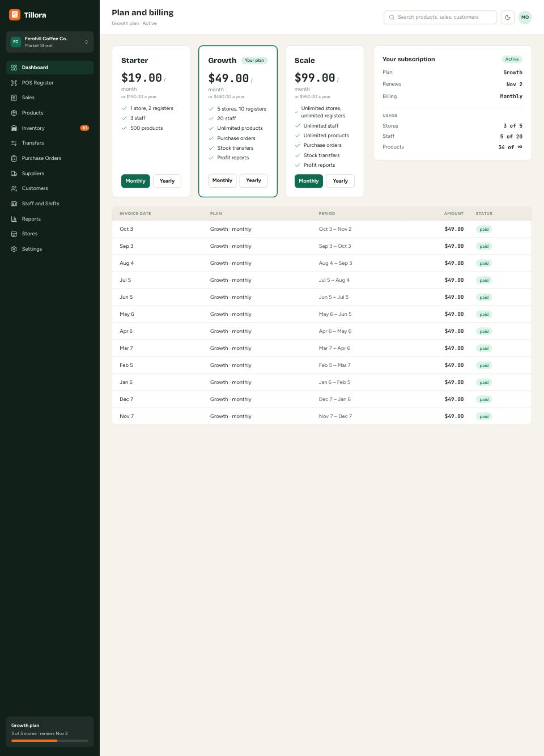The width and height of the screenshot is (544, 756).
Task: Click the Active subscription badge
Action: click(512, 60)
